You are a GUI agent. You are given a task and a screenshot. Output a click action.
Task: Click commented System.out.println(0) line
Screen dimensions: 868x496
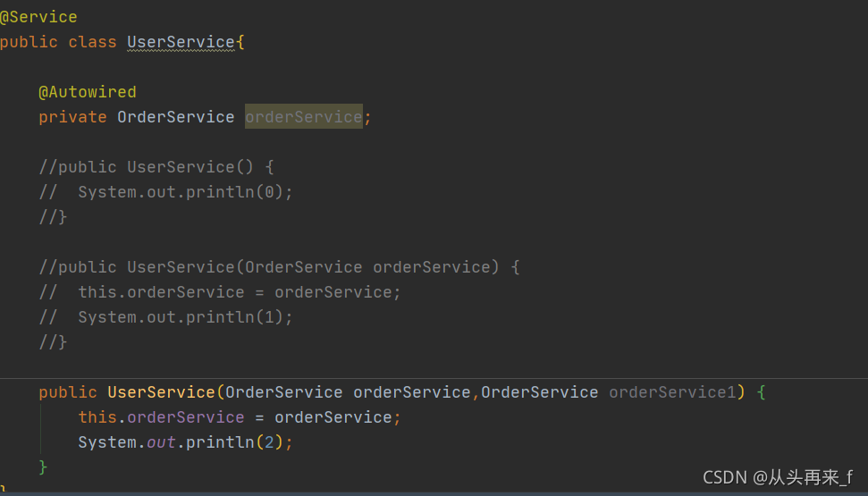[165, 192]
